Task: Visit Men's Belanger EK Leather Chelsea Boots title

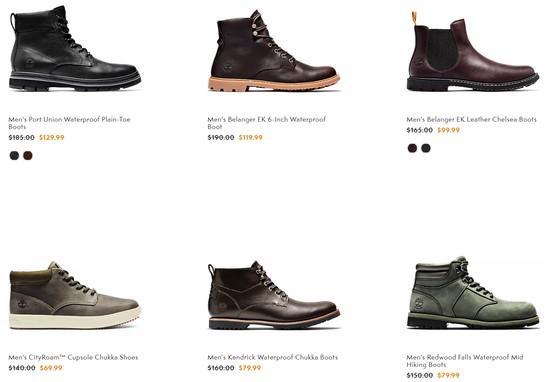Action: [471, 120]
